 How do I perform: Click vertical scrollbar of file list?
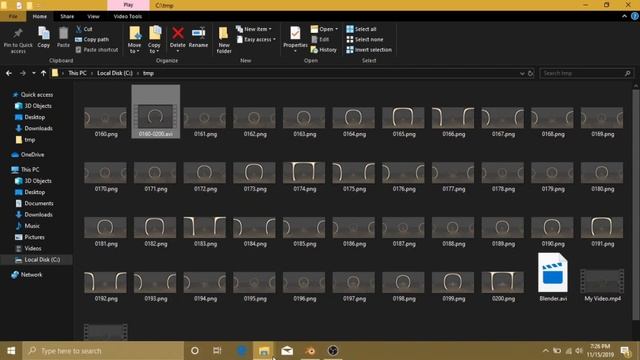(636, 204)
